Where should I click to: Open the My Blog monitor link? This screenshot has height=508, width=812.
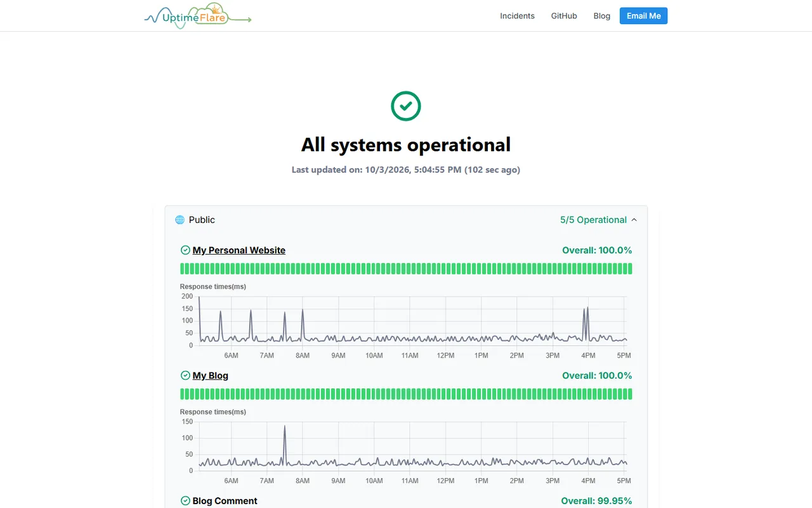pyautogui.click(x=211, y=375)
